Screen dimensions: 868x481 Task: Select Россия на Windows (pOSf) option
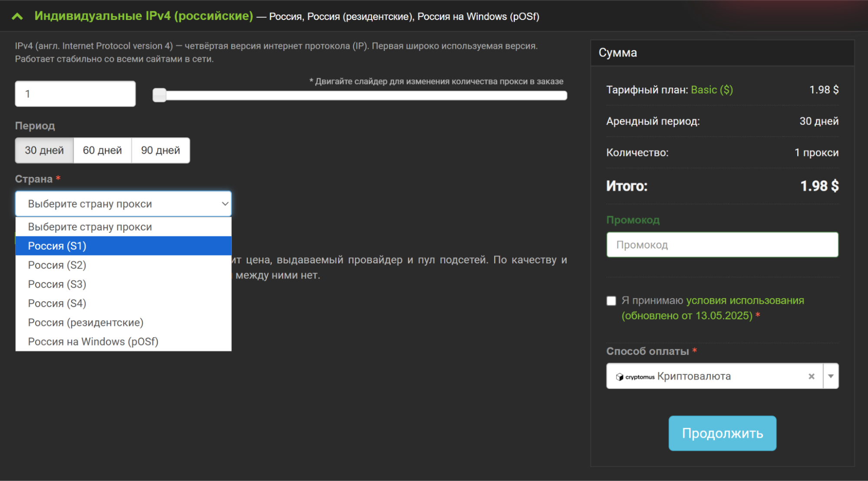[93, 342]
